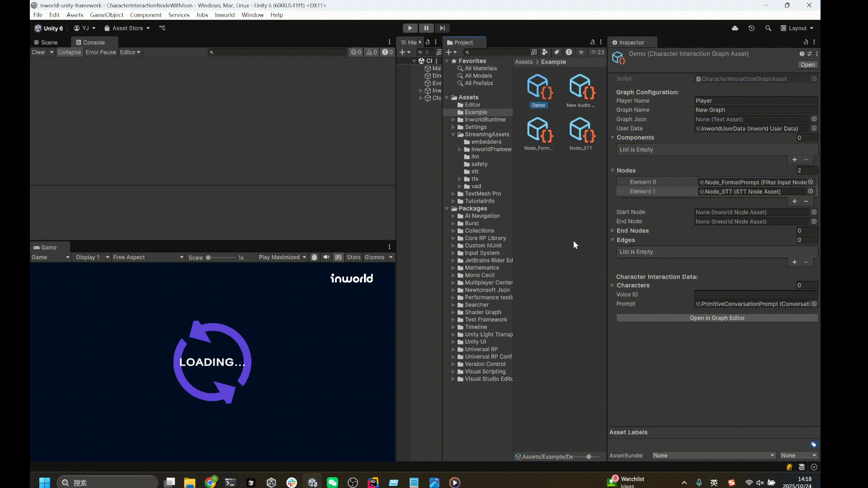
Task: Mute audio using the speaker icon in Game view
Action: click(326, 257)
